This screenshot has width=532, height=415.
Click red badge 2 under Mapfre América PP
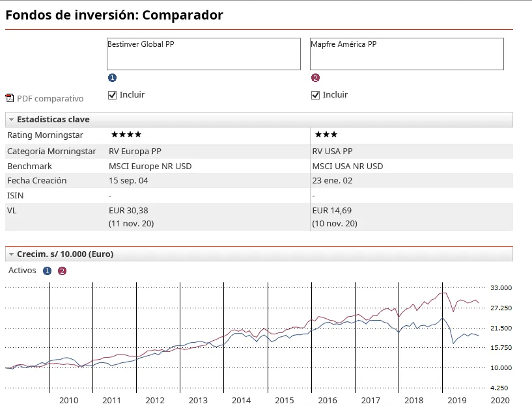click(316, 78)
